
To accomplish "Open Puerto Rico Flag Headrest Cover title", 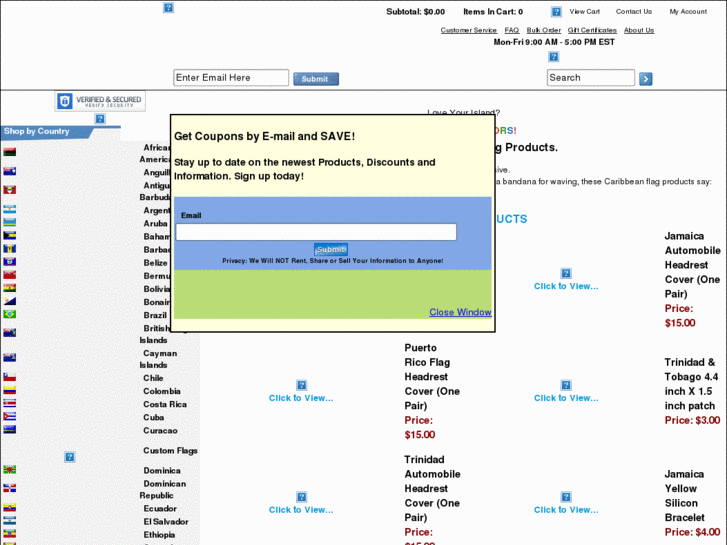I will click(432, 377).
